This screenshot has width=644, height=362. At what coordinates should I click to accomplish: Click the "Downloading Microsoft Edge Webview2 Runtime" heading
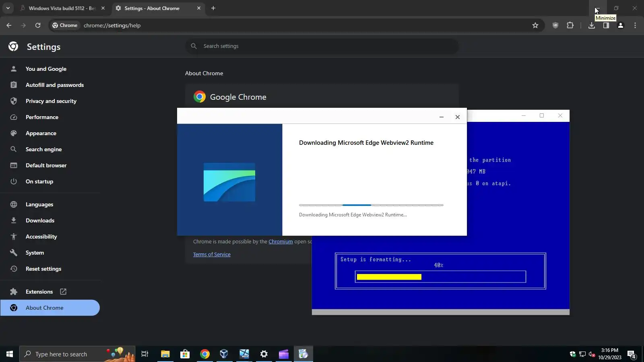tap(366, 143)
